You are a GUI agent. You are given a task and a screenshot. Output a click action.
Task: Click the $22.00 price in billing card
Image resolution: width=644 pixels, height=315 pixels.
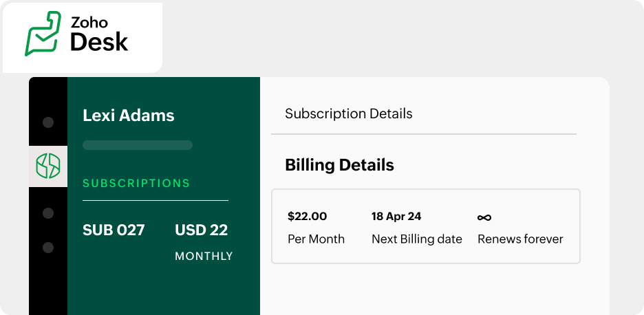(x=306, y=217)
